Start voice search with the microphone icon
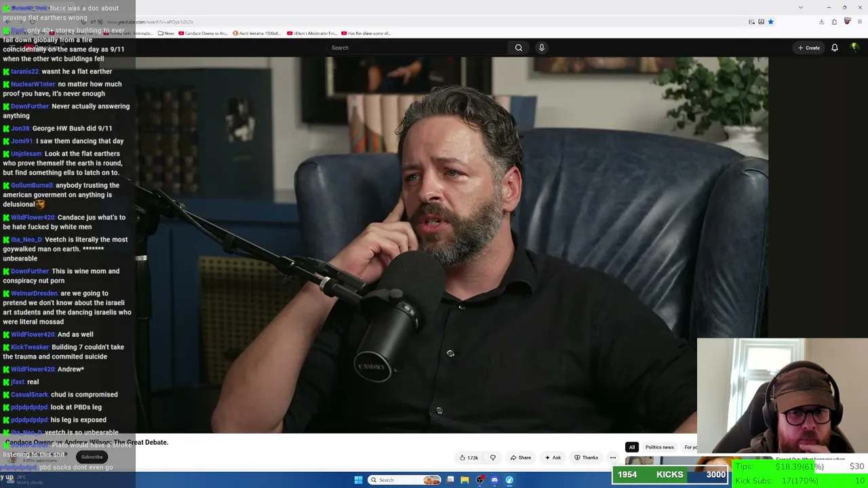 [x=541, y=47]
